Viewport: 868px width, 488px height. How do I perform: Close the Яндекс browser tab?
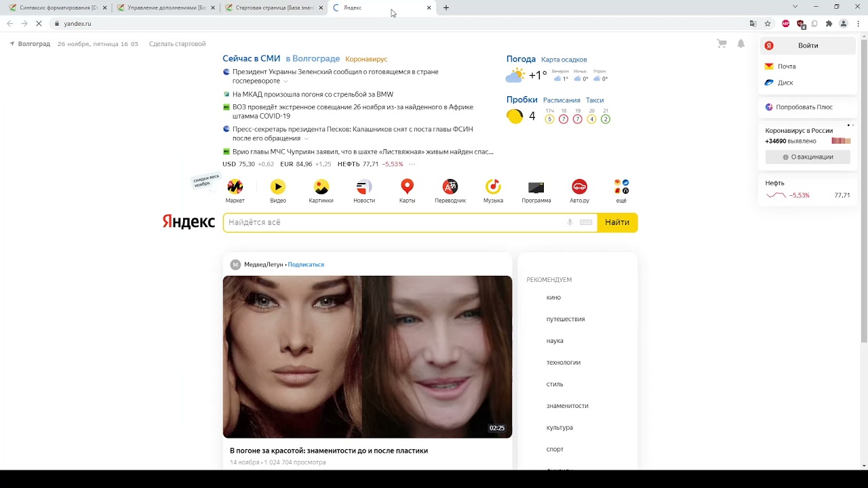coord(429,7)
